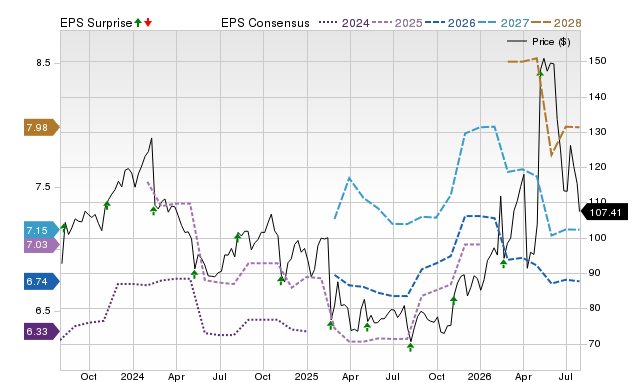Select the 2024 dotted line legend entry

tap(344, 23)
